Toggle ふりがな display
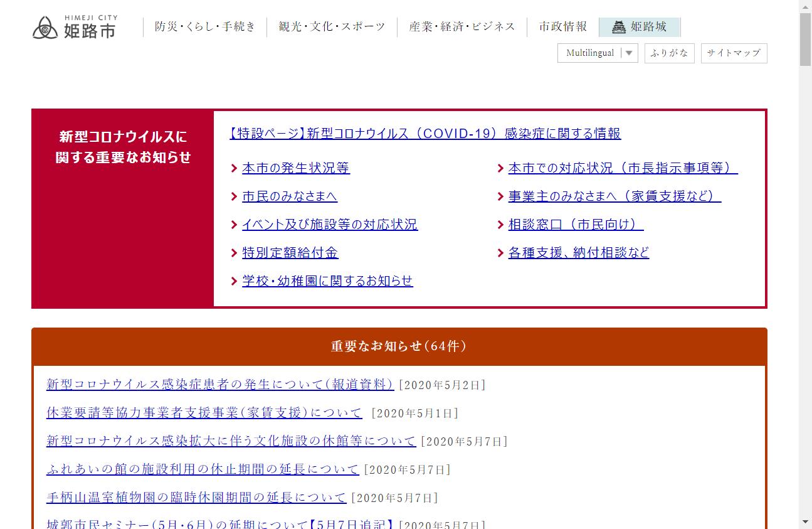Viewport: 812px width, 529px height. click(x=669, y=53)
